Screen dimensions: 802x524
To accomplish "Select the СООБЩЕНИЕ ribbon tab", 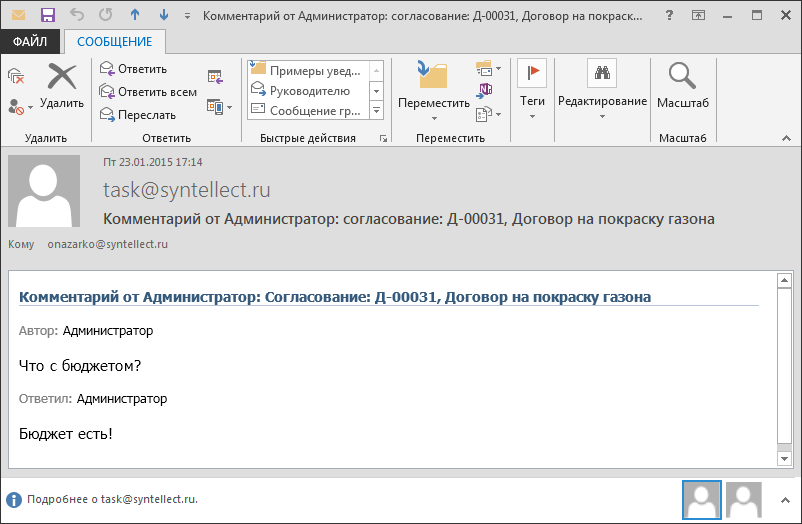I will click(115, 42).
